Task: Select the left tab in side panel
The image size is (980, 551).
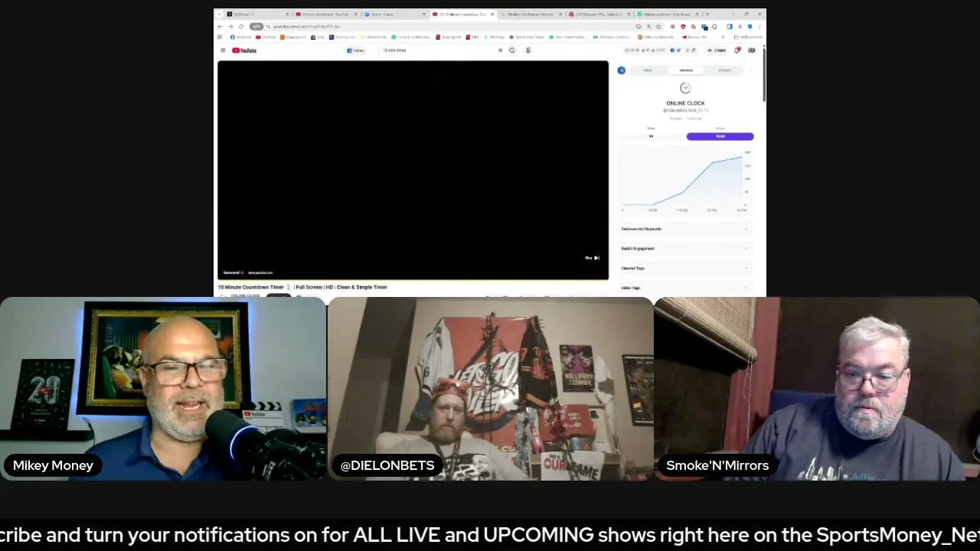Action: (648, 70)
